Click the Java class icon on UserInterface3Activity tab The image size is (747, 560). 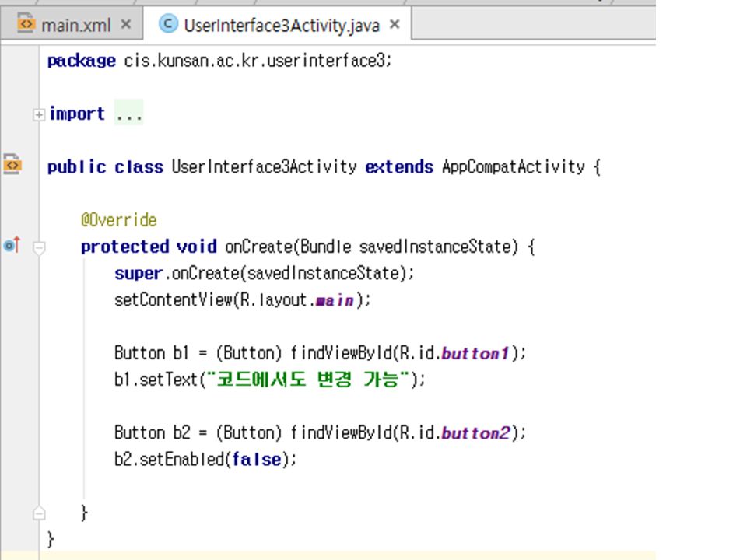pos(167,24)
